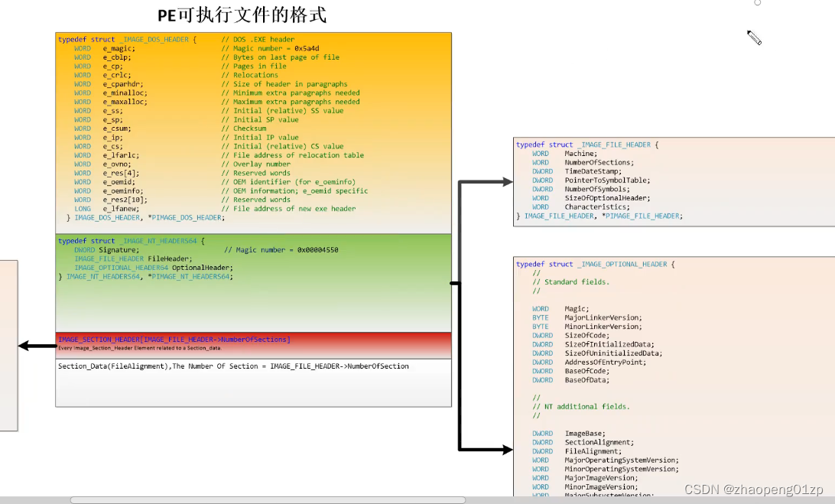Click the "FileHeader;" member
Viewport: 835px width, 504px height.
[x=170, y=259]
